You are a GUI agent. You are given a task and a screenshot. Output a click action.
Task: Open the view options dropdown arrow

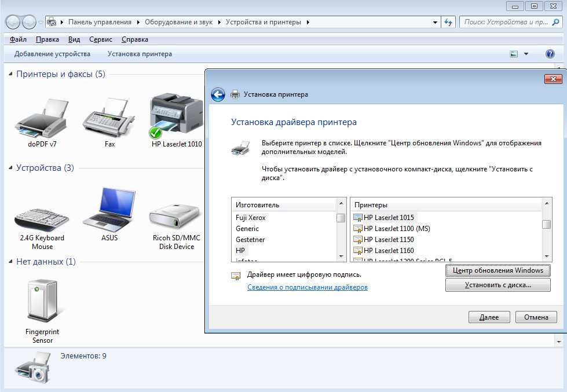[526, 54]
